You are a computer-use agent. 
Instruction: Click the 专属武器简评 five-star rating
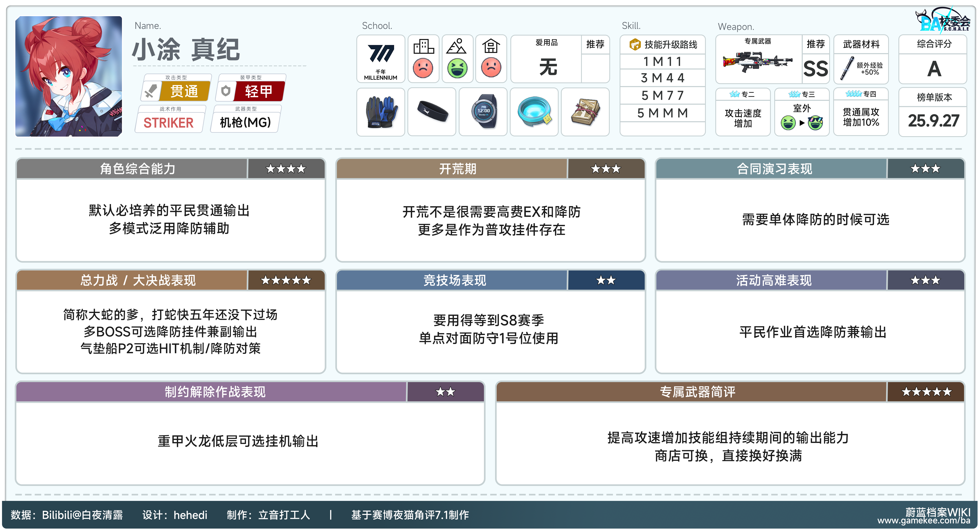(x=926, y=392)
